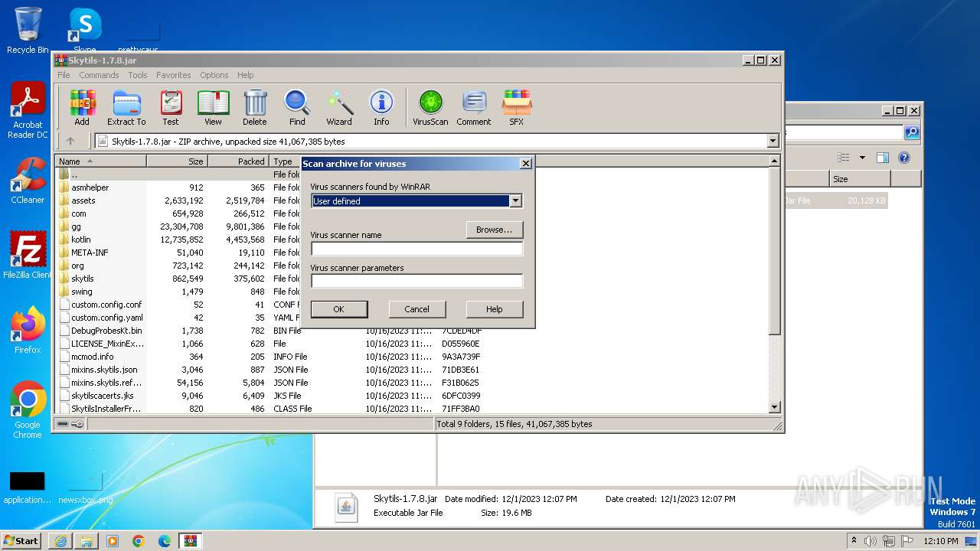Click file list scrollbar down arrow
Viewport: 980px width, 551px height.
point(774,408)
